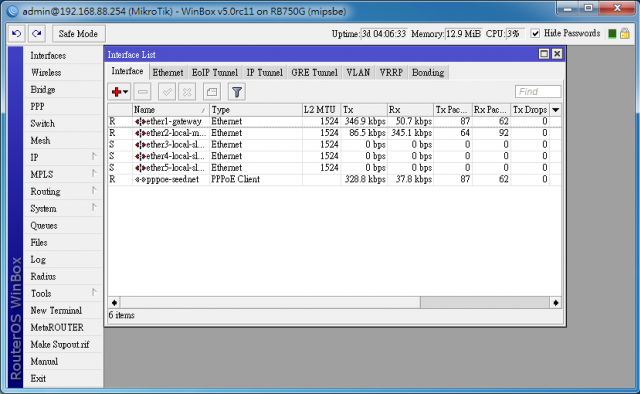Open Bridge in sidebar menu
The height and width of the screenshot is (394, 640).
63,90
